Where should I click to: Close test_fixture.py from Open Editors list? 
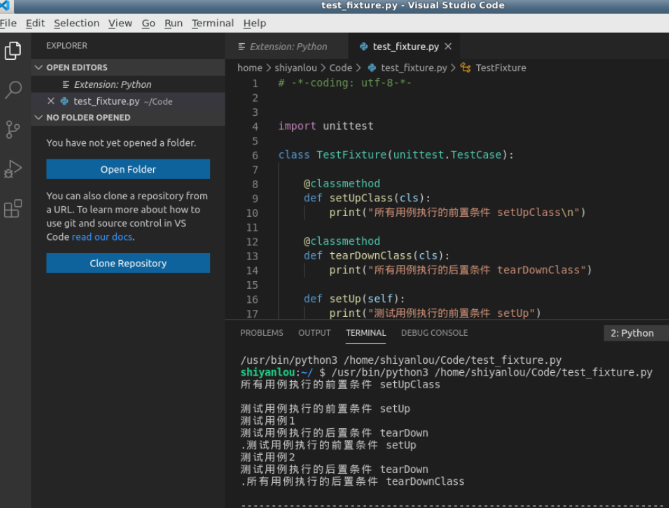click(x=51, y=101)
